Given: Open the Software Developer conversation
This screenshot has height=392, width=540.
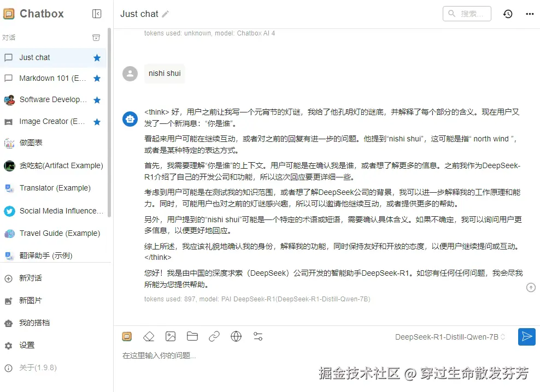Looking at the screenshot, I should 54,100.
